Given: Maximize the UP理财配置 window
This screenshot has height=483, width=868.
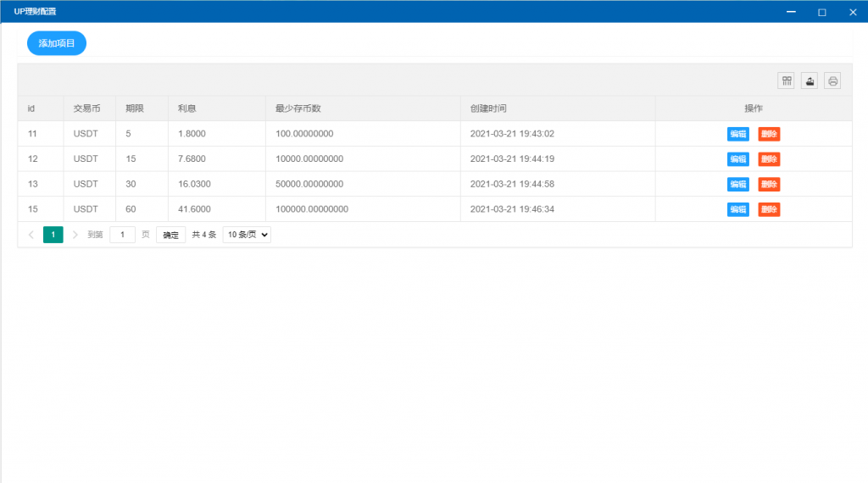Looking at the screenshot, I should pos(821,12).
